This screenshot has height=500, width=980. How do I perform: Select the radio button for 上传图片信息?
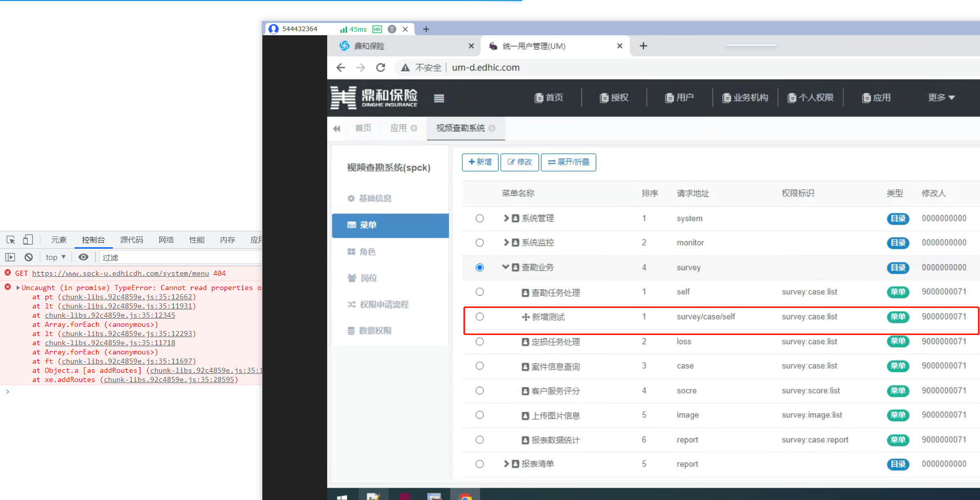point(480,415)
